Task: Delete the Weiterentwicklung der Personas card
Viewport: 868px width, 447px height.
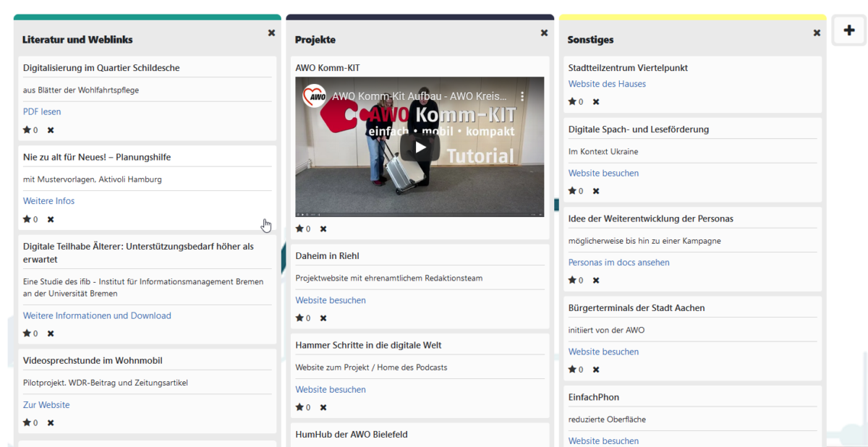Action: coord(596,280)
